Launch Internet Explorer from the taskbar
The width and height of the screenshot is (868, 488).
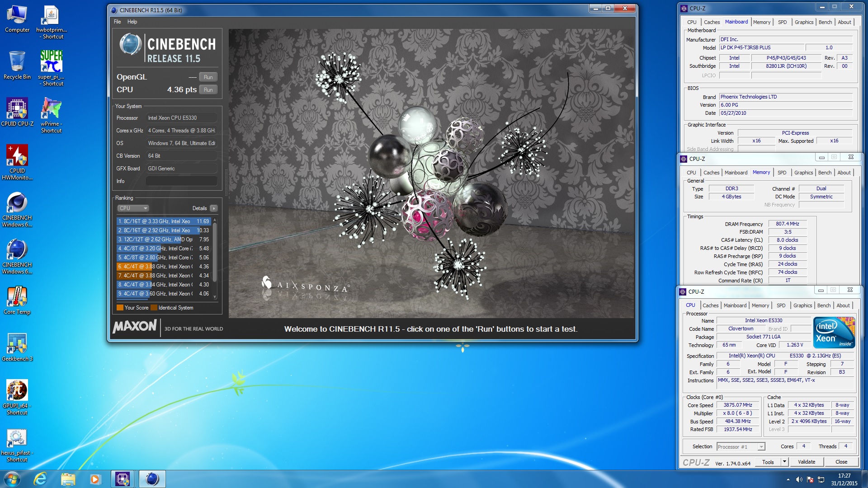tap(40, 479)
